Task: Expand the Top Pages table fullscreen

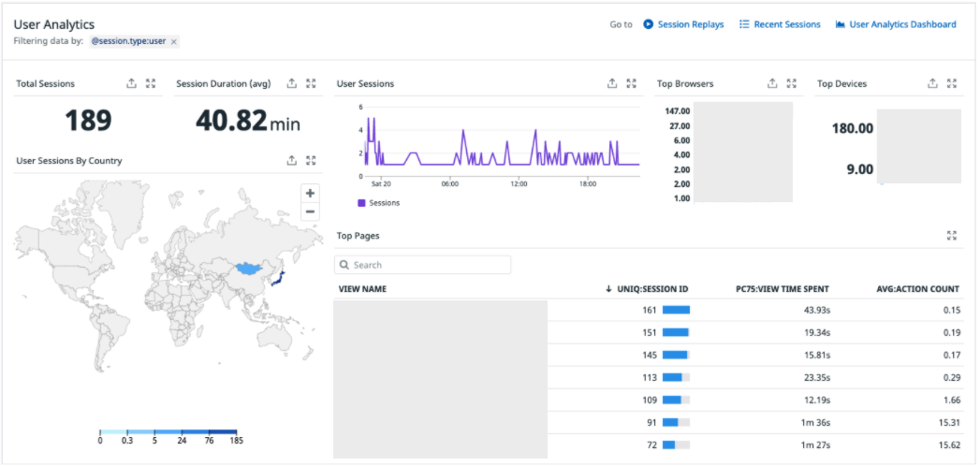Action: [x=951, y=236]
